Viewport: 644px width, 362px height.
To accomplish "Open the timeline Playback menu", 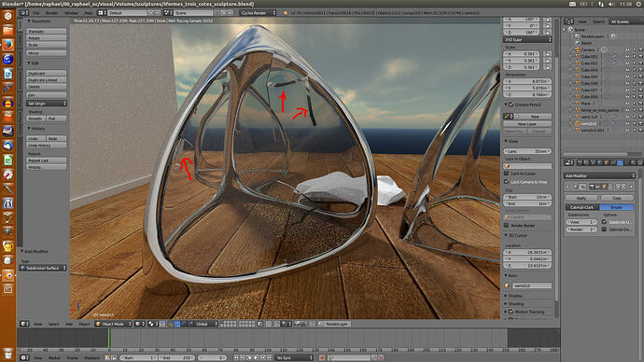I will coord(92,357).
